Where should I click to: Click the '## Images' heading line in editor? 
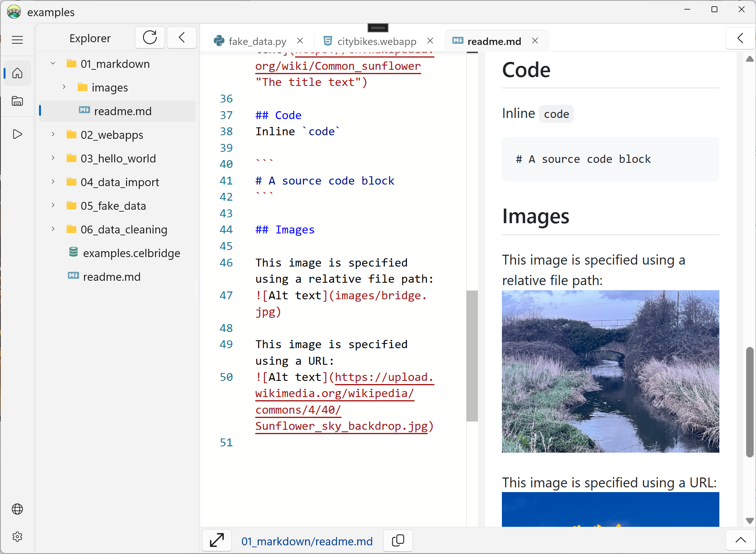pos(285,229)
